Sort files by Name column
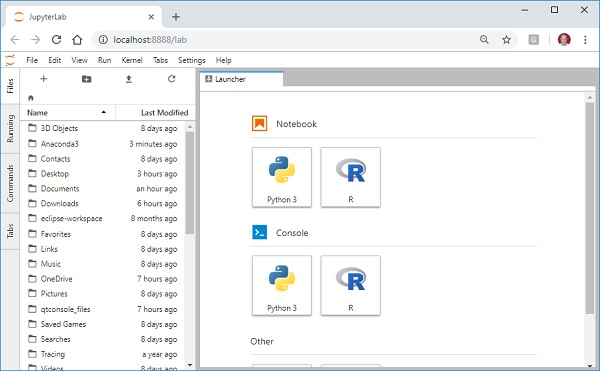The height and width of the screenshot is (371, 600). pos(67,112)
